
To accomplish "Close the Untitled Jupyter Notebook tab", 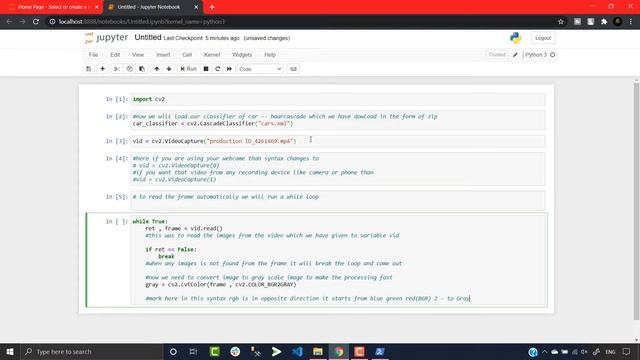I will 196,7.
